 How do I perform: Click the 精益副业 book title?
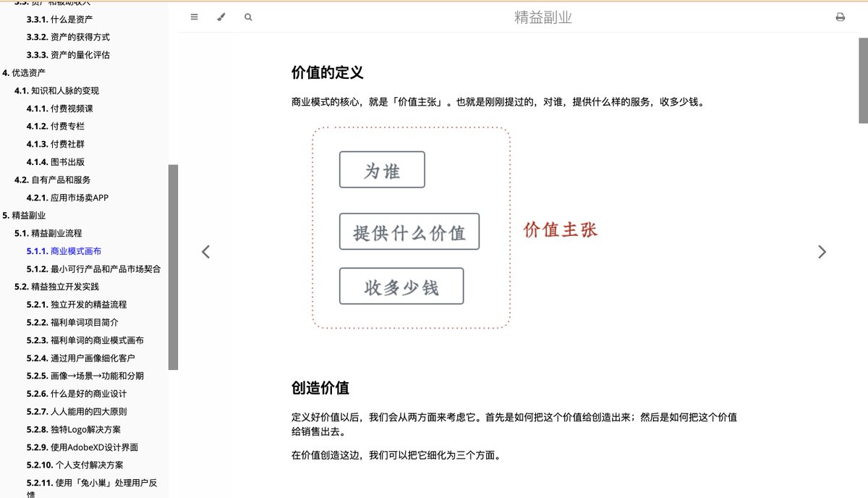tap(543, 17)
